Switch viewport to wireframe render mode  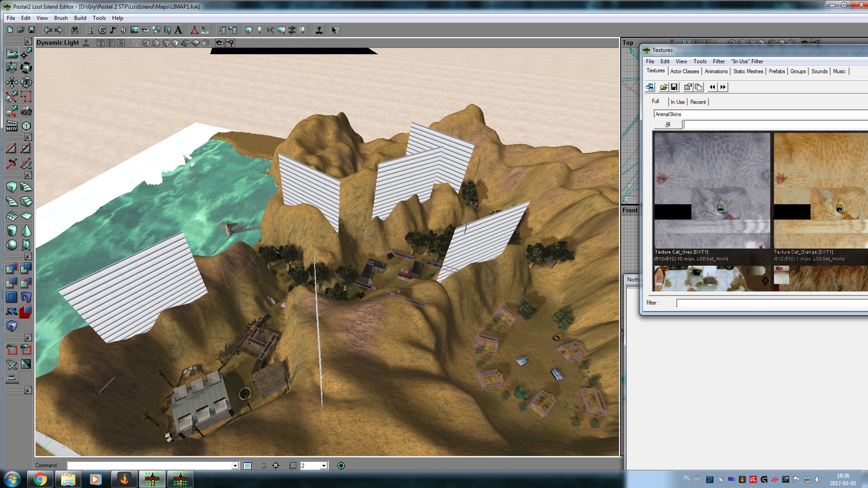[x=136, y=43]
